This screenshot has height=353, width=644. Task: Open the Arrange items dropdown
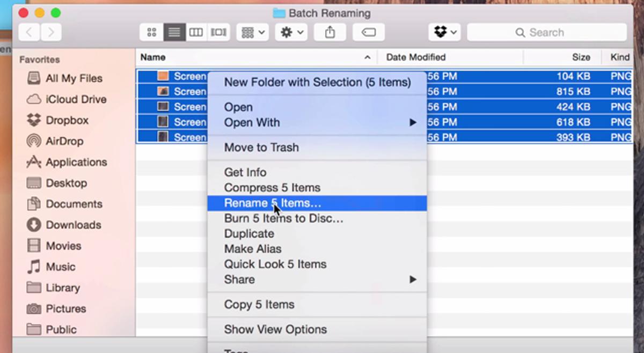pyautogui.click(x=253, y=32)
